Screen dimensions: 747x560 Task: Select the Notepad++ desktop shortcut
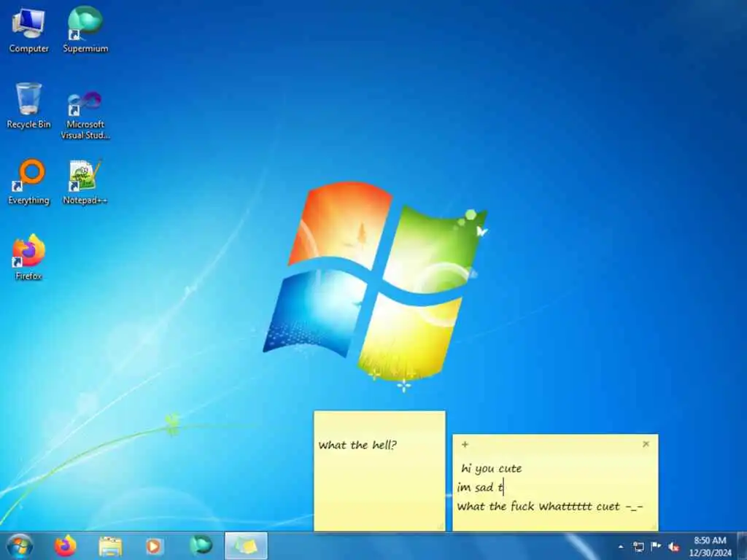pos(85,182)
